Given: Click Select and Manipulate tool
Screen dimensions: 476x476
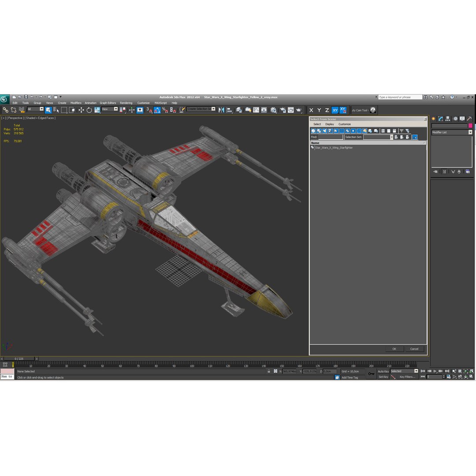Looking at the screenshot, I should [131, 110].
